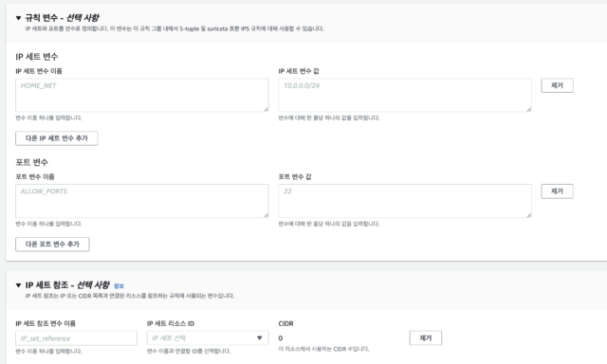
Task: Collapse the 규칙 변수 section triangle
Action: (18, 18)
